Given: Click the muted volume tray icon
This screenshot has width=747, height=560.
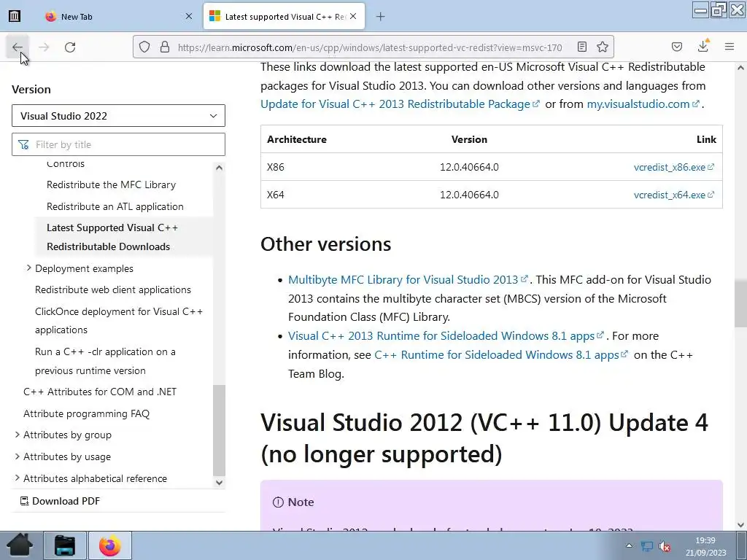Looking at the screenshot, I should point(665,546).
